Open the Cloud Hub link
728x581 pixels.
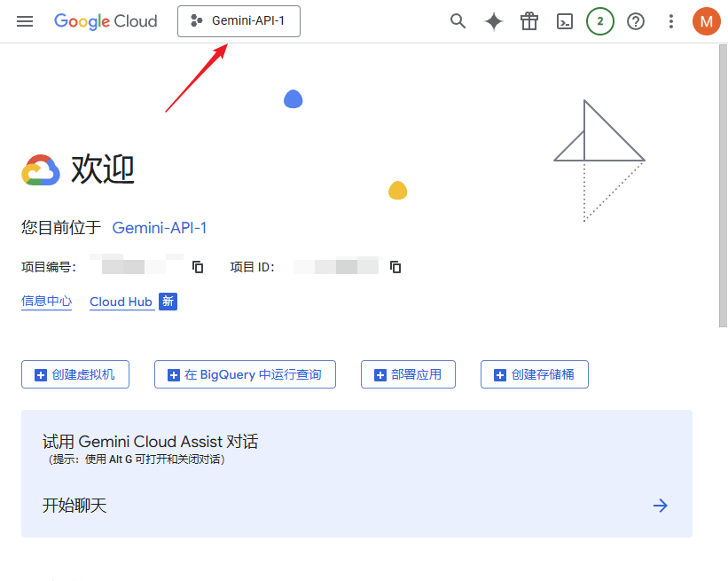click(121, 302)
